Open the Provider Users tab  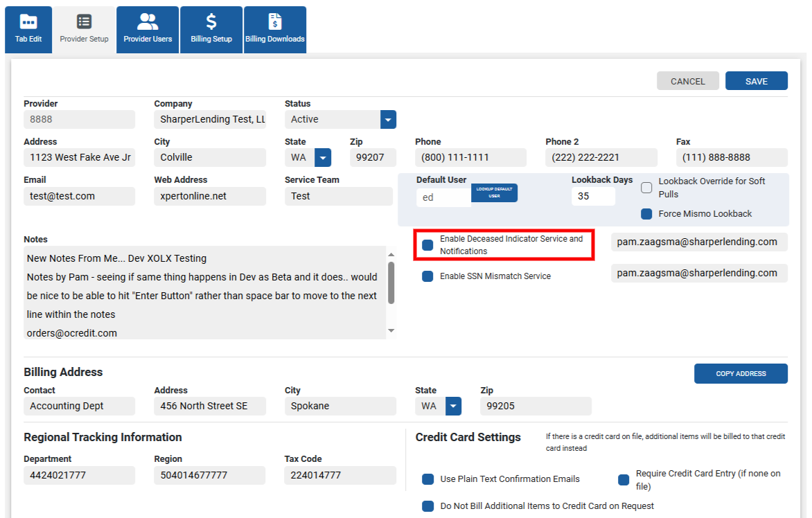148,30
